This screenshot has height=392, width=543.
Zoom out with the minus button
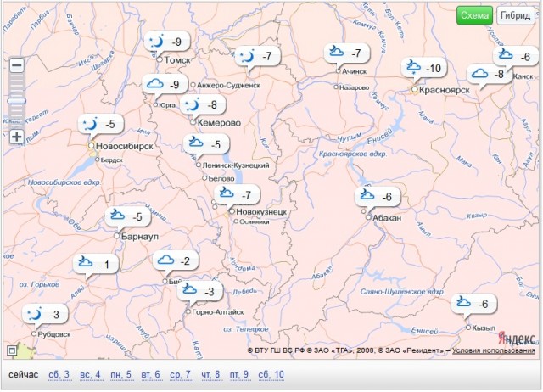(x=17, y=65)
